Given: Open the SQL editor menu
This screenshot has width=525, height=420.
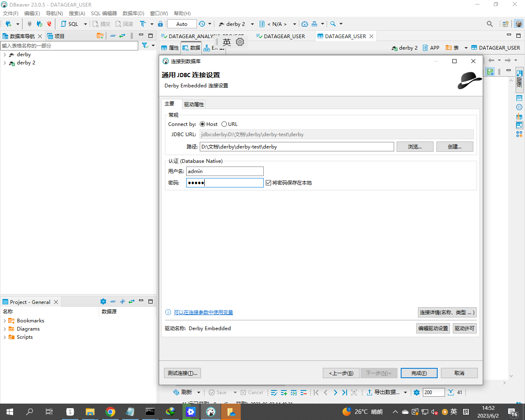Looking at the screenshot, I should coord(104,13).
